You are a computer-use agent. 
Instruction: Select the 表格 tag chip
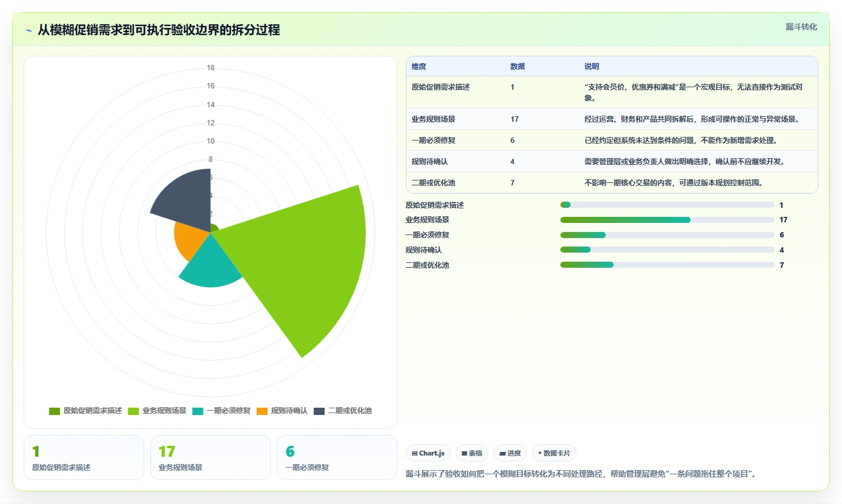click(x=472, y=453)
